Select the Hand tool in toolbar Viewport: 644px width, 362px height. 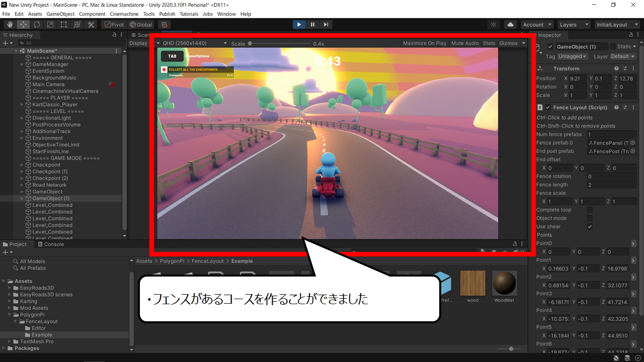pos(10,25)
